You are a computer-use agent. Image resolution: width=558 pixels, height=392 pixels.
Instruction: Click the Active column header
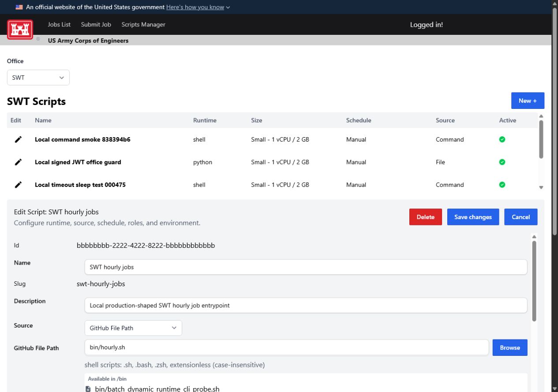pyautogui.click(x=508, y=120)
